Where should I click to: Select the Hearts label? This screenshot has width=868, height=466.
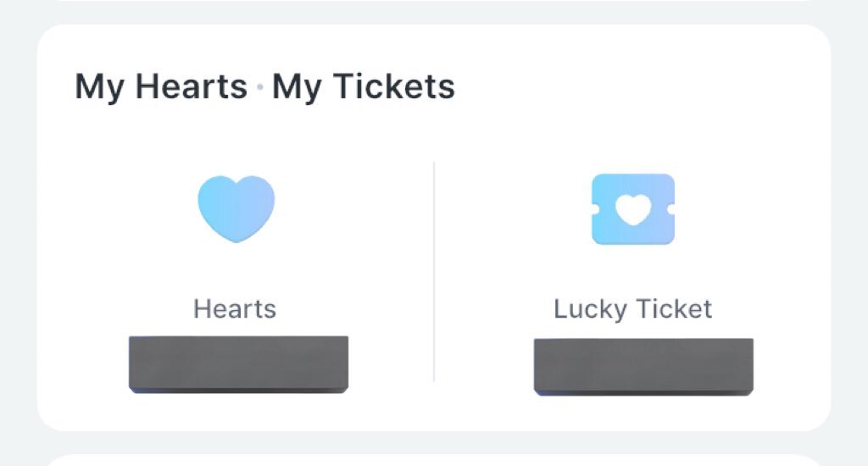(x=235, y=308)
